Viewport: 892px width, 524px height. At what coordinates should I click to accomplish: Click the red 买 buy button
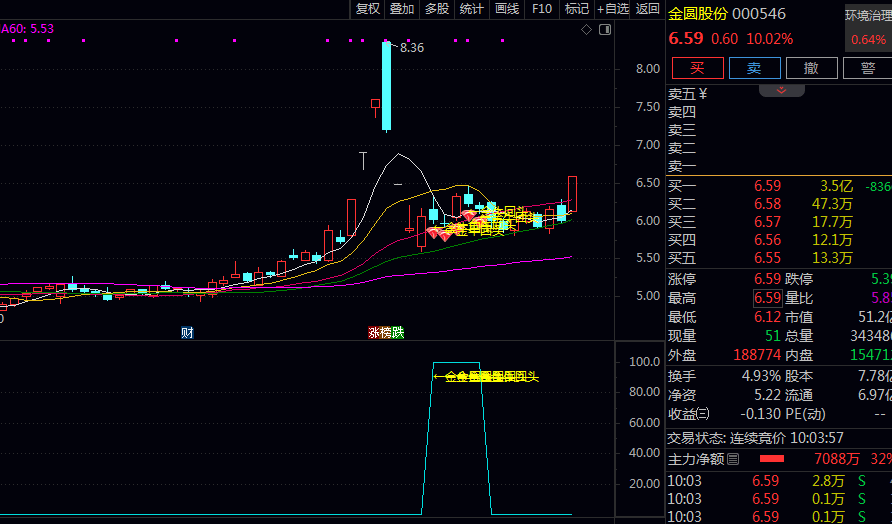(697, 68)
